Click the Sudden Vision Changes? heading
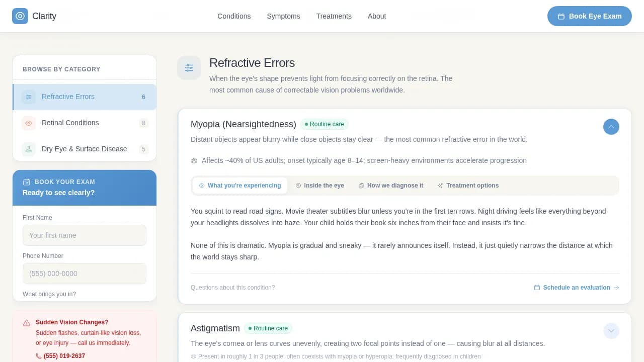Screen dimensions: 644x362 [x=72, y=322]
